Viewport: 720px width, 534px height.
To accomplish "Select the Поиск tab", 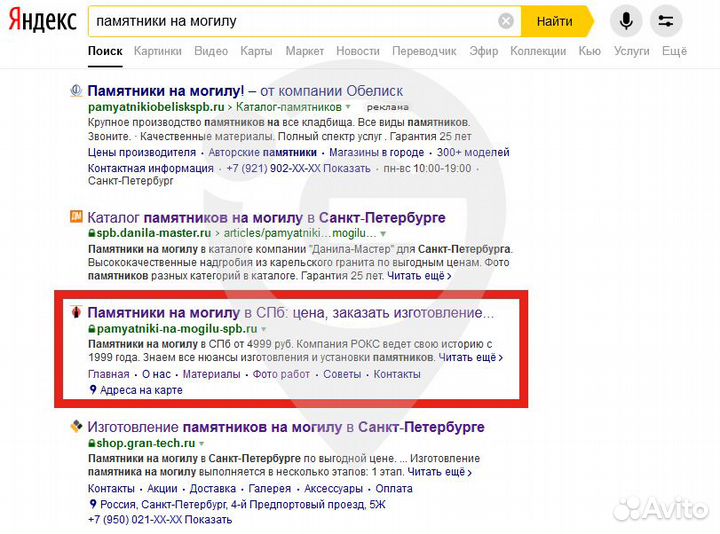I will click(x=105, y=51).
